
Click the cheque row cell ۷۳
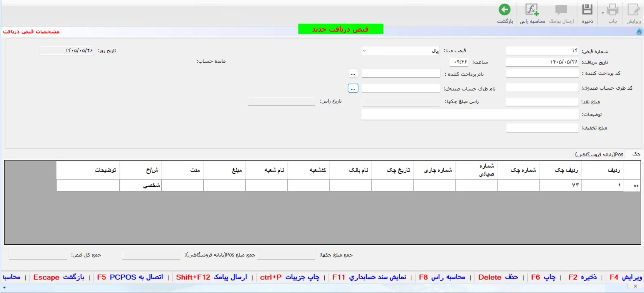(561, 185)
